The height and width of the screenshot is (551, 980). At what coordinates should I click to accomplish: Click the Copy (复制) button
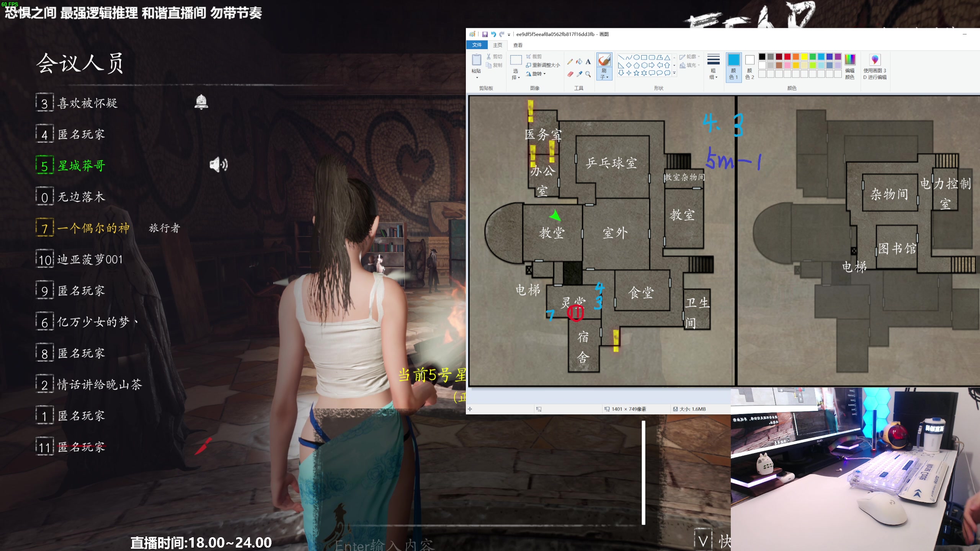pyautogui.click(x=495, y=65)
